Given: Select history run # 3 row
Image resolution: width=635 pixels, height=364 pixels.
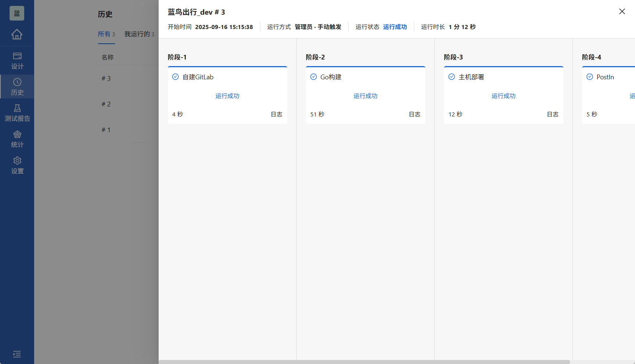Looking at the screenshot, I should 128,78.
